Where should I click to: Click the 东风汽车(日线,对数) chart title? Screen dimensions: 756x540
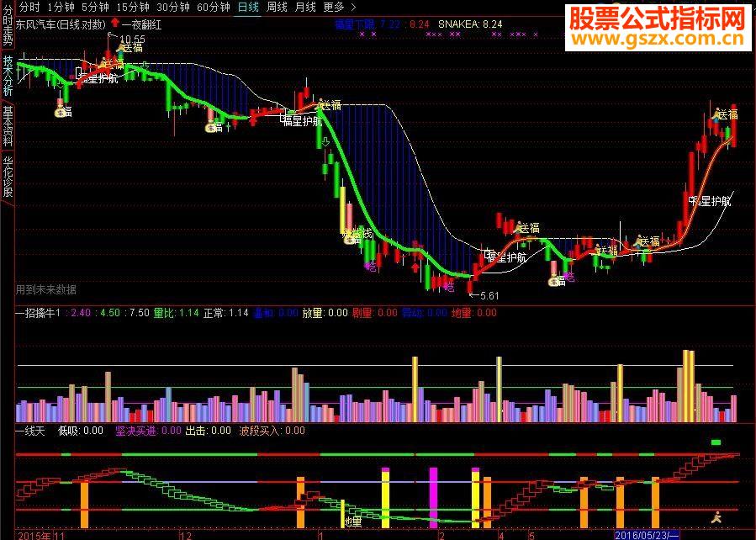(61, 24)
